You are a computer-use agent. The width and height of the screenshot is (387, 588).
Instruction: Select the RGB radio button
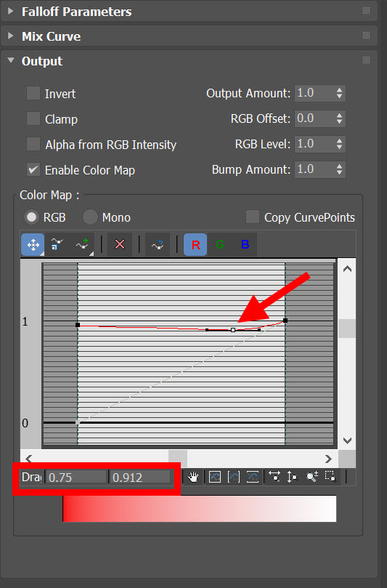point(31,217)
